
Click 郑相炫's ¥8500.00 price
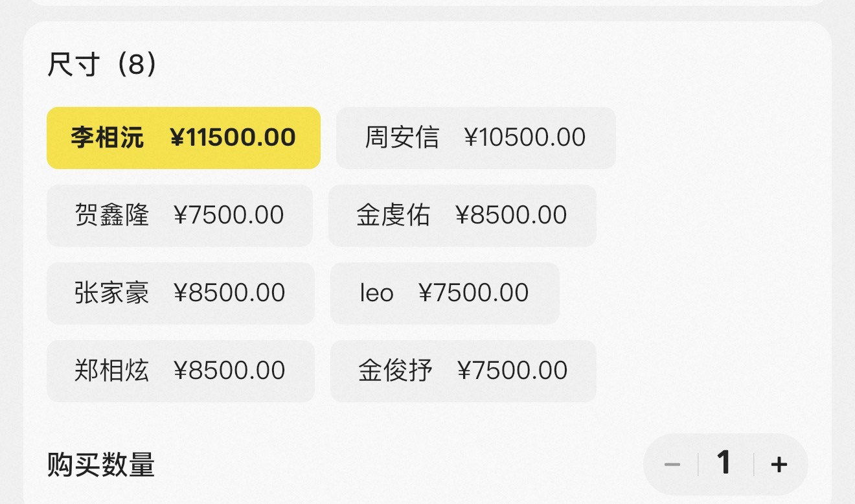[229, 371]
